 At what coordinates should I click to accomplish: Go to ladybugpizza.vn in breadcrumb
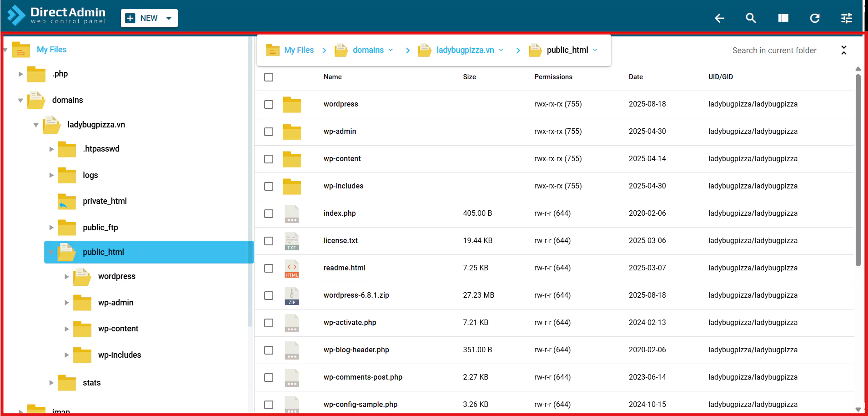tap(465, 50)
